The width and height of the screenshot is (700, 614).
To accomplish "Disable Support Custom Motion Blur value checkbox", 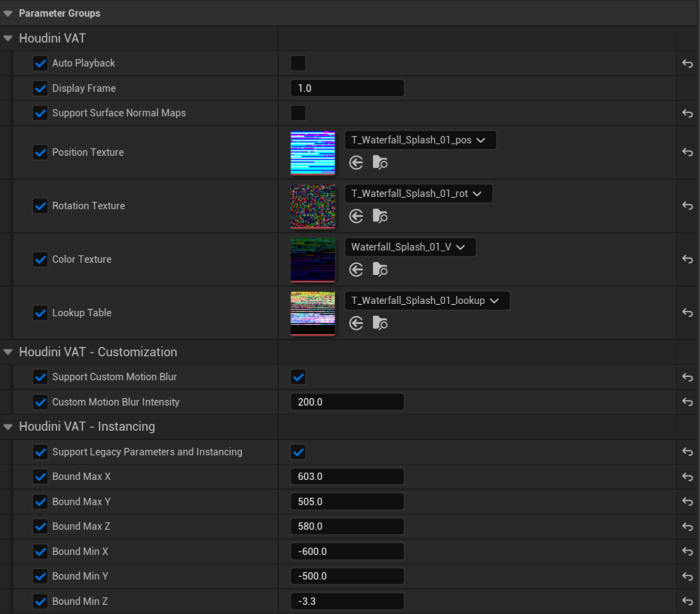I will coord(298,377).
